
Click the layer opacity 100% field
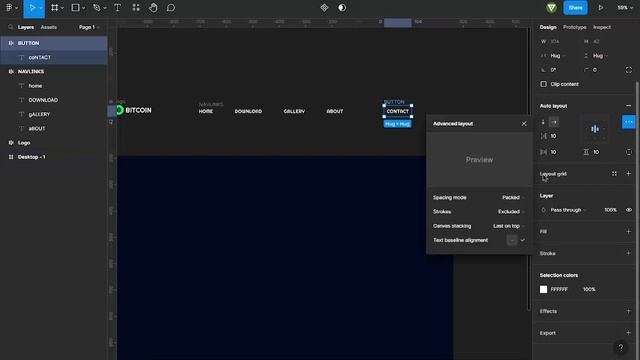coord(610,210)
